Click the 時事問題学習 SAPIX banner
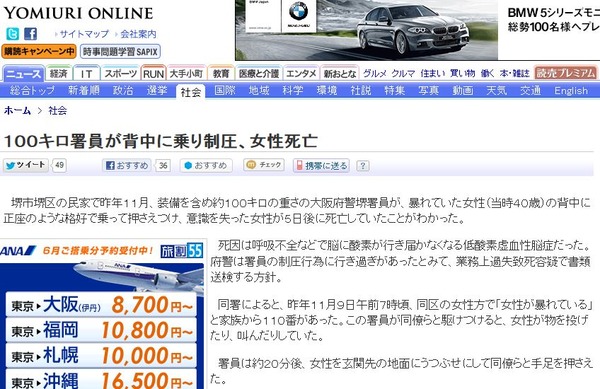This screenshot has height=389, width=600. [x=120, y=51]
